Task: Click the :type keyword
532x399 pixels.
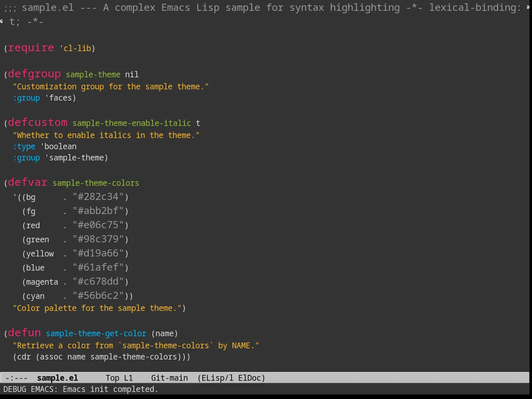Action: point(24,146)
